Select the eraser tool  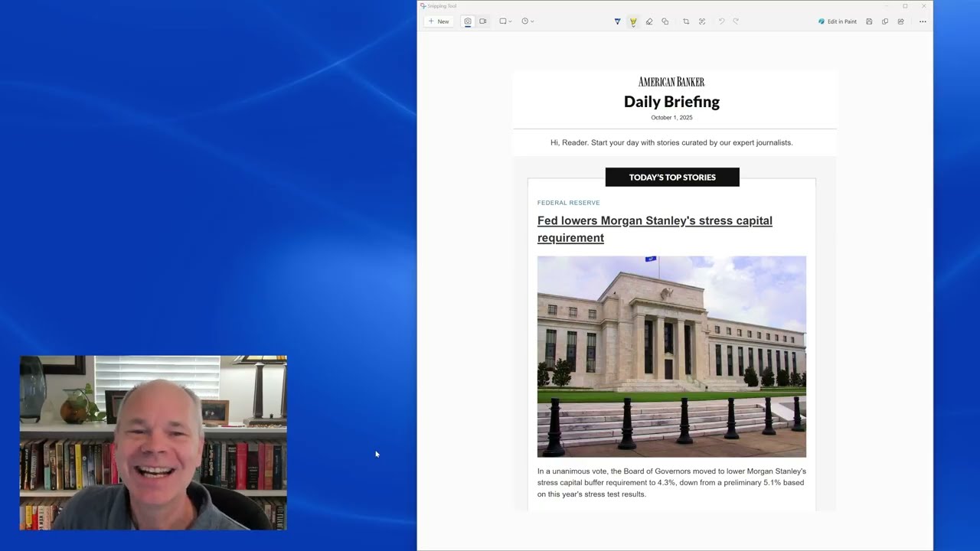[x=649, y=21]
